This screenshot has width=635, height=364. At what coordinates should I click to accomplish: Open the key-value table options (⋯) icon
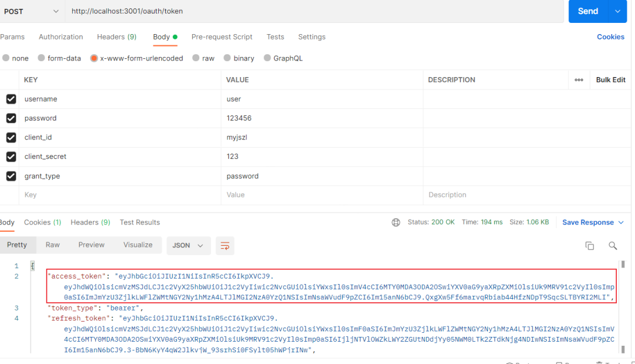[x=579, y=79]
